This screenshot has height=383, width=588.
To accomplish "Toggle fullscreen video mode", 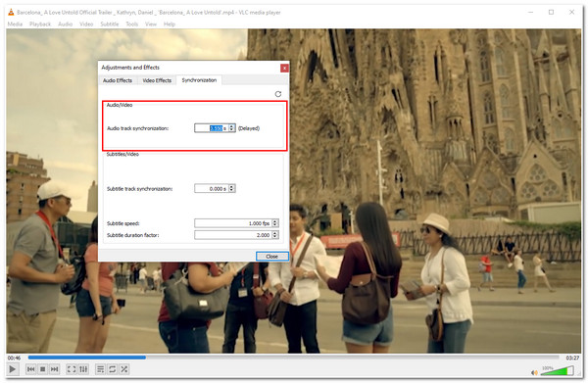I will (72, 369).
